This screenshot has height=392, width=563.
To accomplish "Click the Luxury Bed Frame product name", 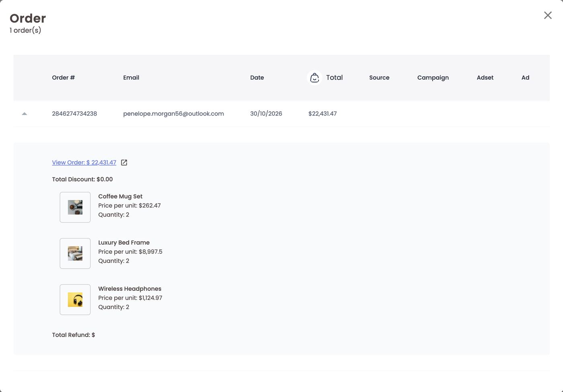I will [124, 243].
